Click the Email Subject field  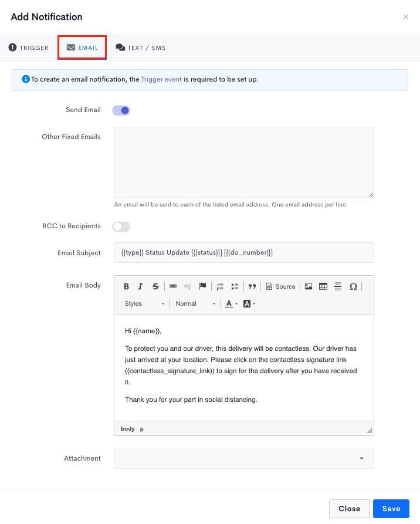tap(244, 253)
